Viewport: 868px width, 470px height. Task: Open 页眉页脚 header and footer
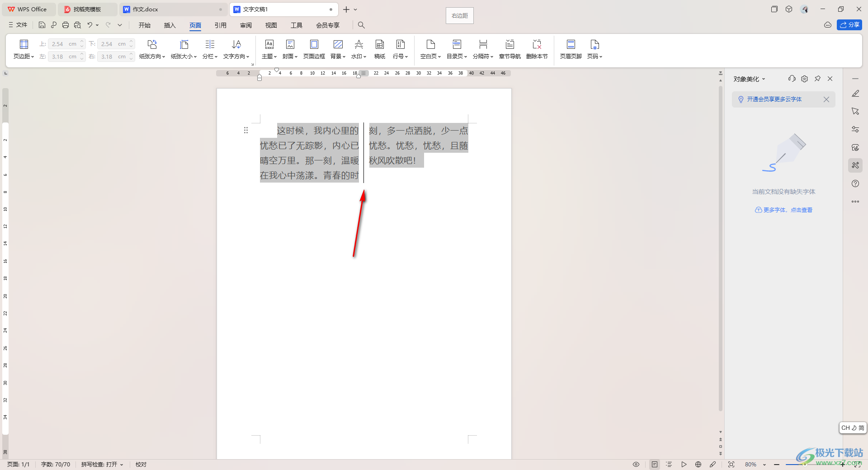pos(571,49)
